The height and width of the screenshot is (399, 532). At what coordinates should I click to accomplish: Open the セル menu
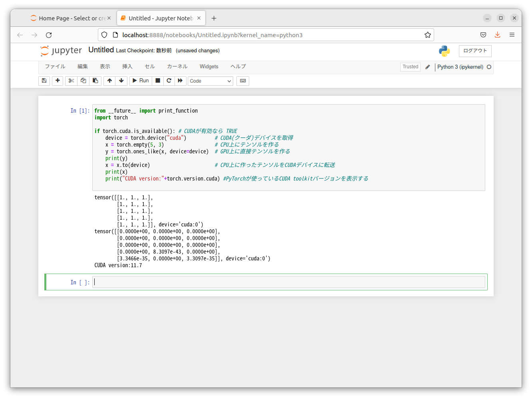coord(150,67)
